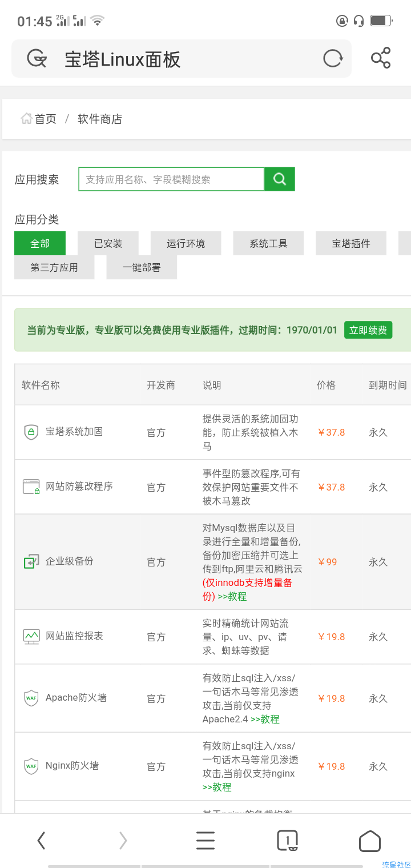
Task: Click the 宝塔系统加固 software name
Action: [x=74, y=432]
